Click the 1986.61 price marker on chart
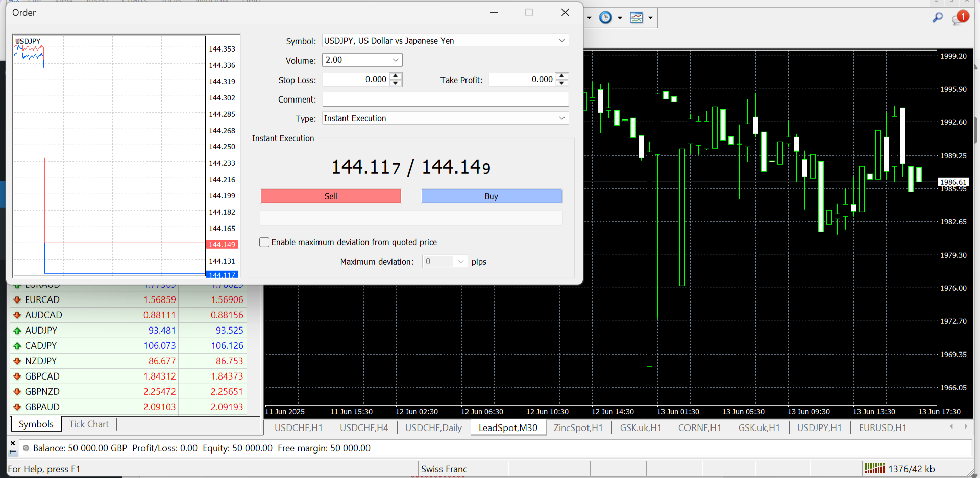 tap(953, 182)
